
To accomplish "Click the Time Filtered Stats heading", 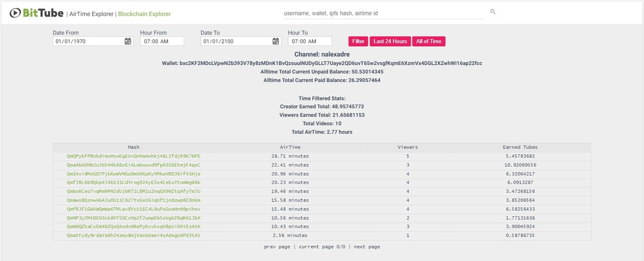I will coord(322,99).
